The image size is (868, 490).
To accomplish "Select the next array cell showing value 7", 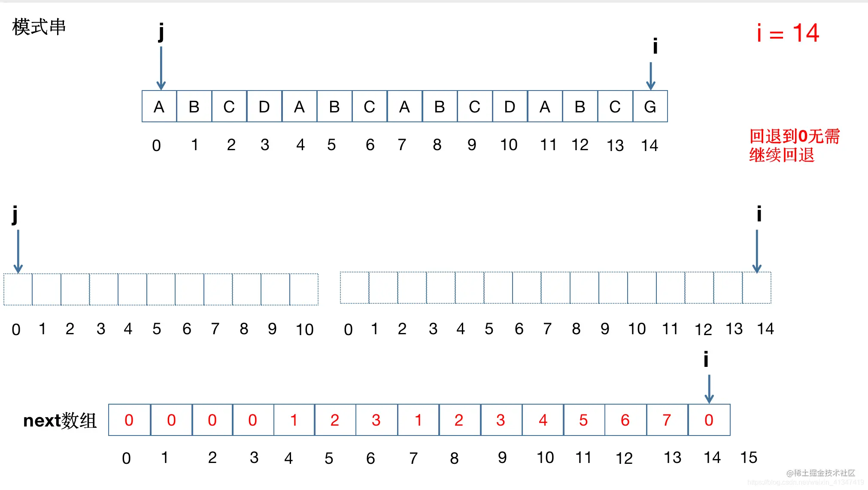I will (x=667, y=420).
